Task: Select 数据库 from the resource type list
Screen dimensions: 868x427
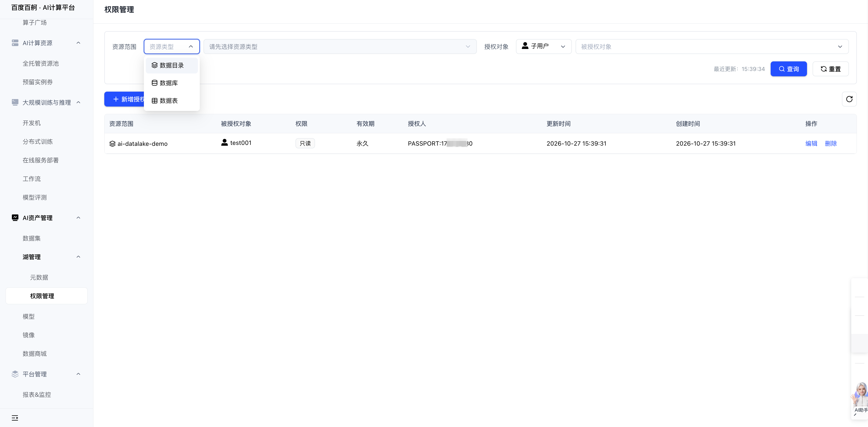Action: [172, 83]
